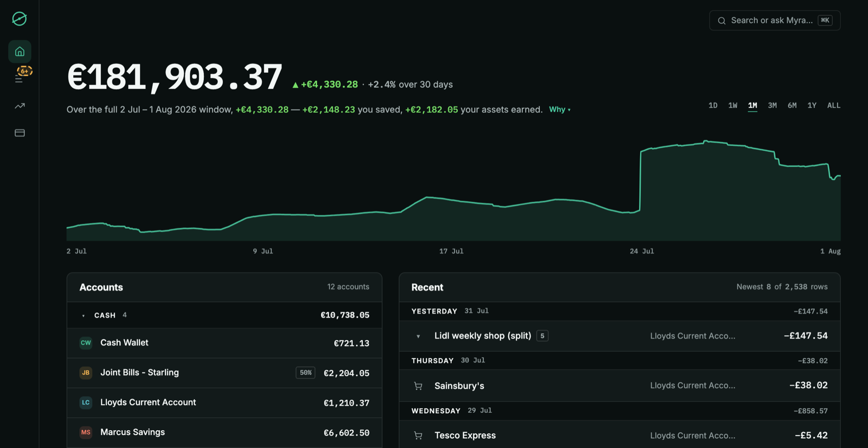868x448 pixels.
Task: Open the Marcus Savings account row
Action: pos(224,432)
